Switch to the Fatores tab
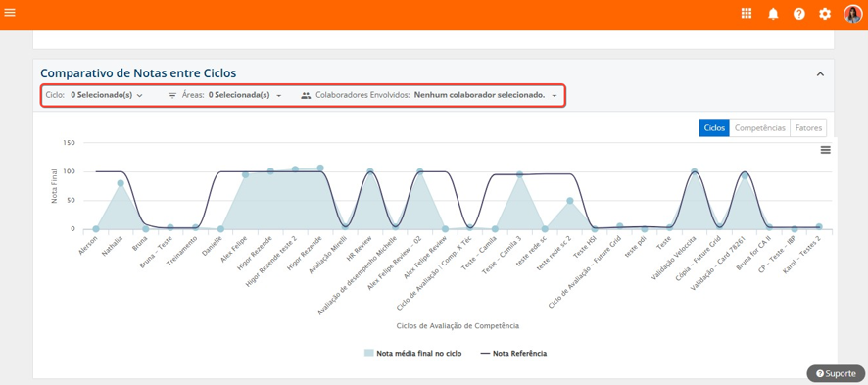868x385 pixels. point(808,127)
